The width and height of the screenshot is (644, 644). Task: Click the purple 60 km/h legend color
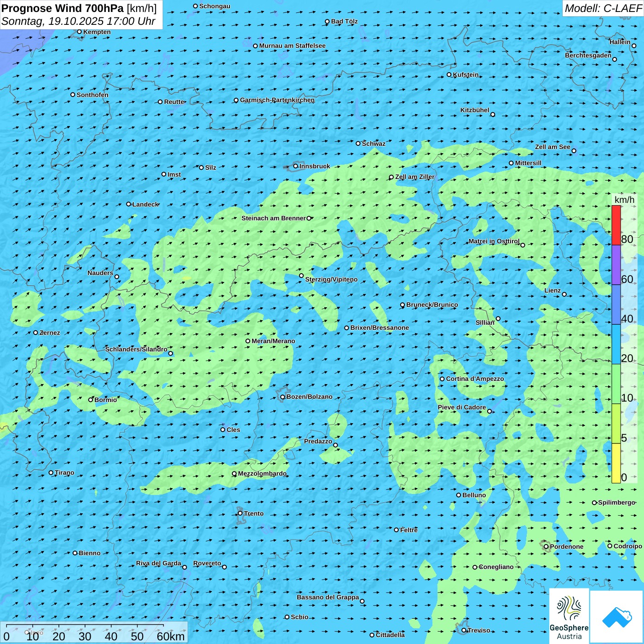[616, 265]
